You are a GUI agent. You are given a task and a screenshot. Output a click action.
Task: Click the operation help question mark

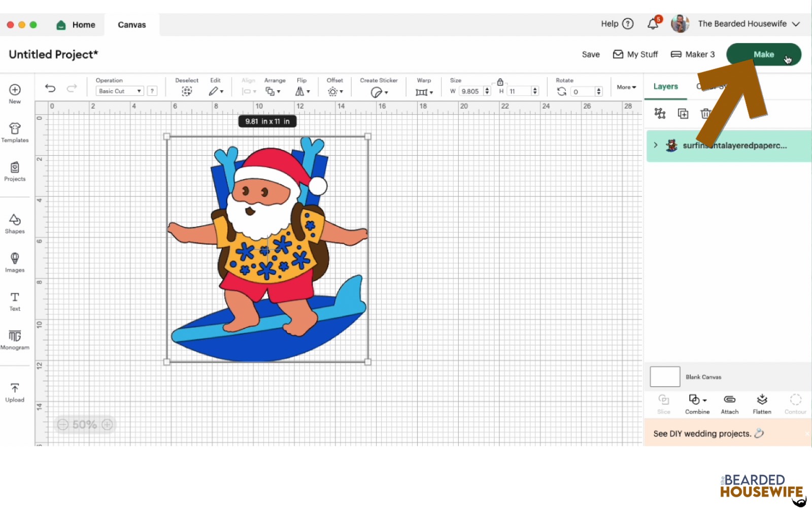coord(152,91)
